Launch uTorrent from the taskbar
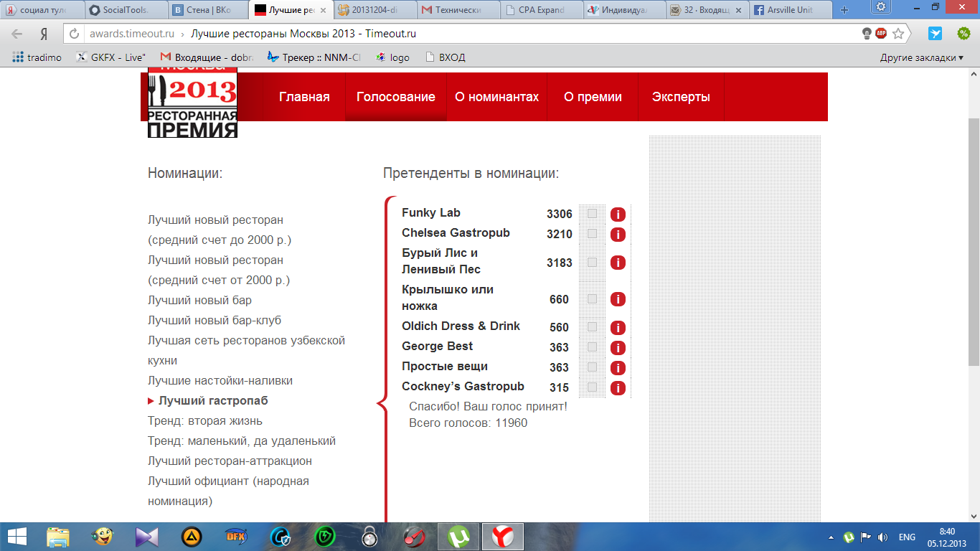980x551 pixels. 459,536
